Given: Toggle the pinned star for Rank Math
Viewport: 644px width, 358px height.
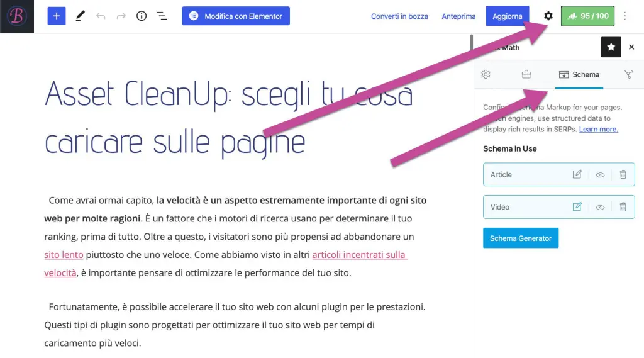Looking at the screenshot, I should (611, 47).
